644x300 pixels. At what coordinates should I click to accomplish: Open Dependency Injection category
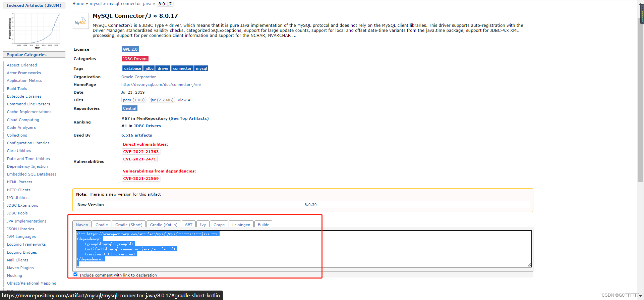(27, 166)
